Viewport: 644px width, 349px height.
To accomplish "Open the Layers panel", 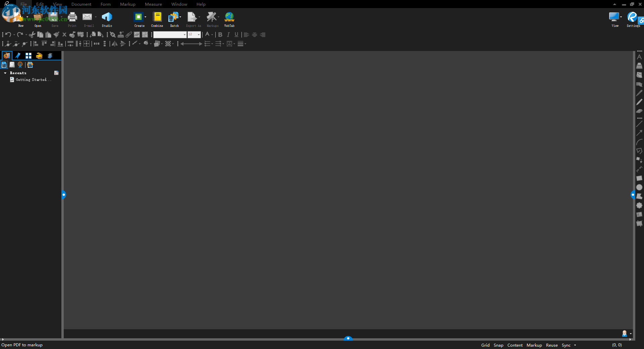I will [x=50, y=55].
